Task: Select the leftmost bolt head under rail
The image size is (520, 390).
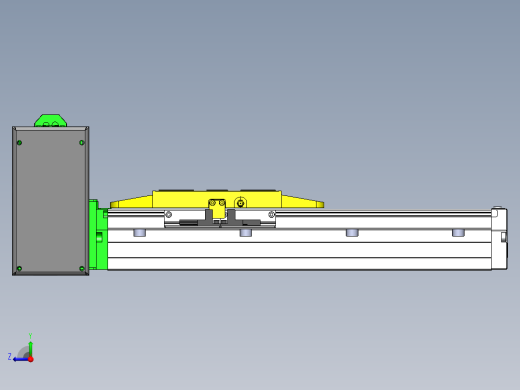Action: [140, 233]
